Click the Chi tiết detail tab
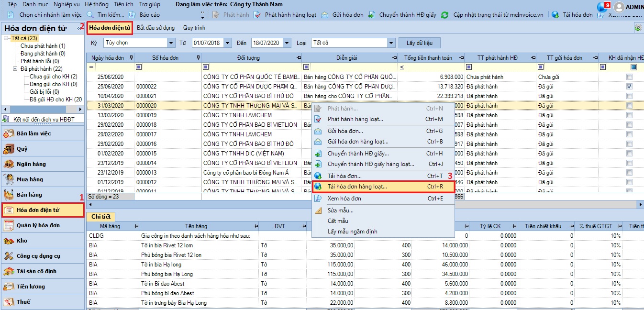Viewport: 644px width, 310px height. [x=100, y=217]
